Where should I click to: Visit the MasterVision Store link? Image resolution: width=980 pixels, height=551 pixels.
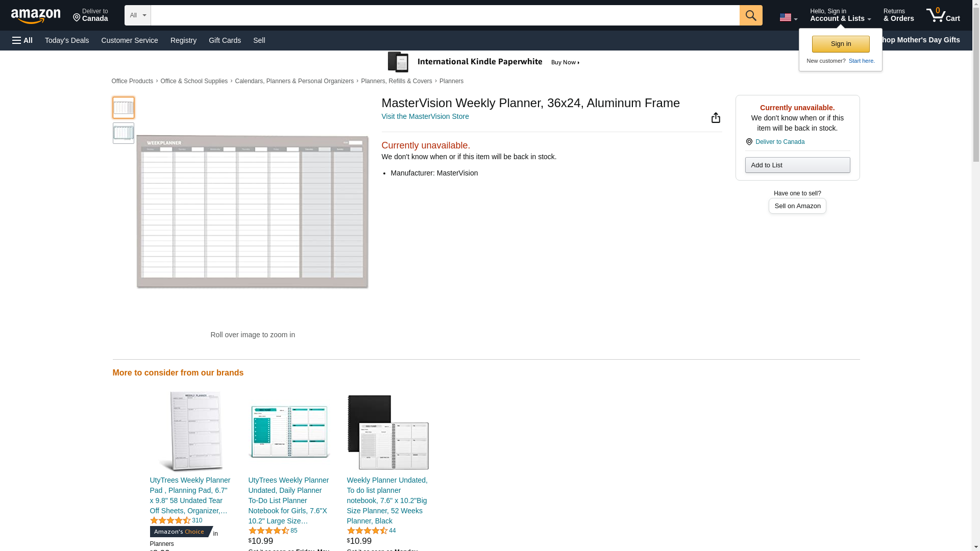[x=425, y=116]
